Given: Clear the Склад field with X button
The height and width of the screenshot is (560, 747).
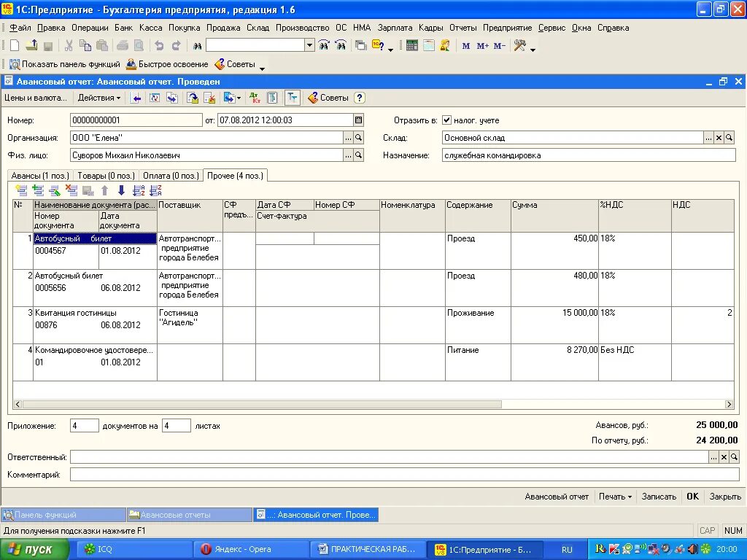Looking at the screenshot, I should pos(719,138).
